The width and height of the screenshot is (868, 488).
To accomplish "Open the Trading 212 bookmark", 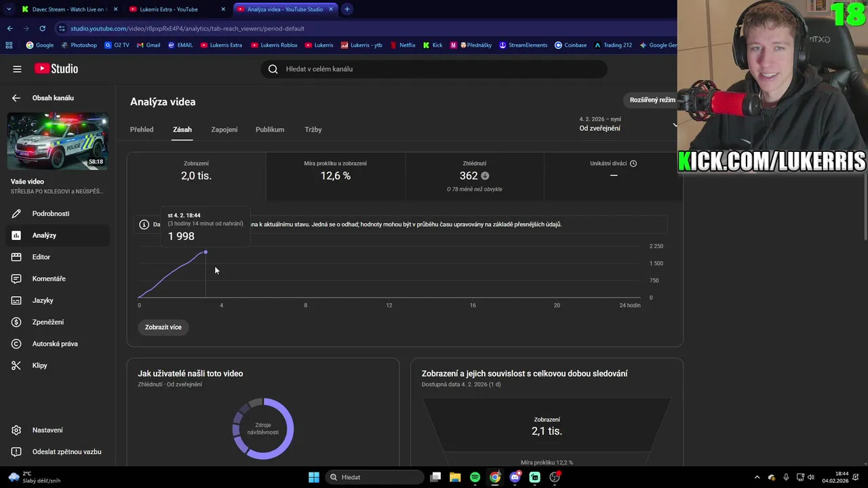I will click(613, 45).
